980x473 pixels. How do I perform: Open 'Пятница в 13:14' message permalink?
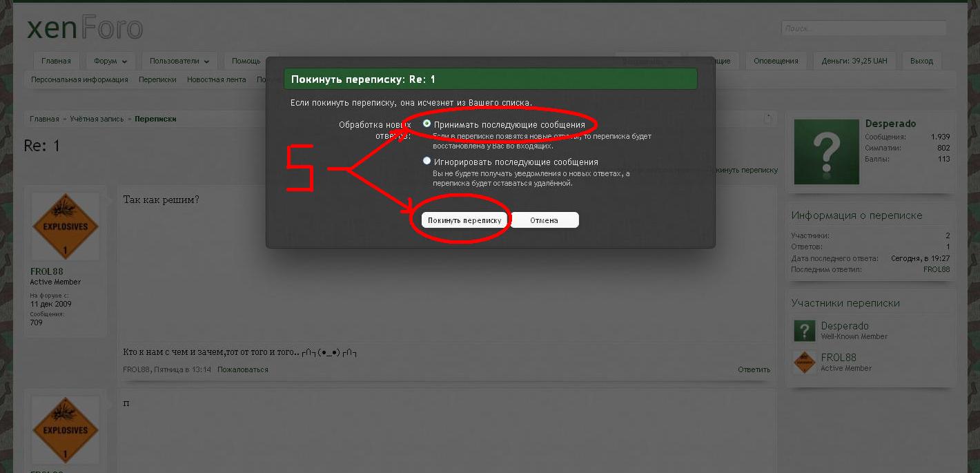[182, 369]
